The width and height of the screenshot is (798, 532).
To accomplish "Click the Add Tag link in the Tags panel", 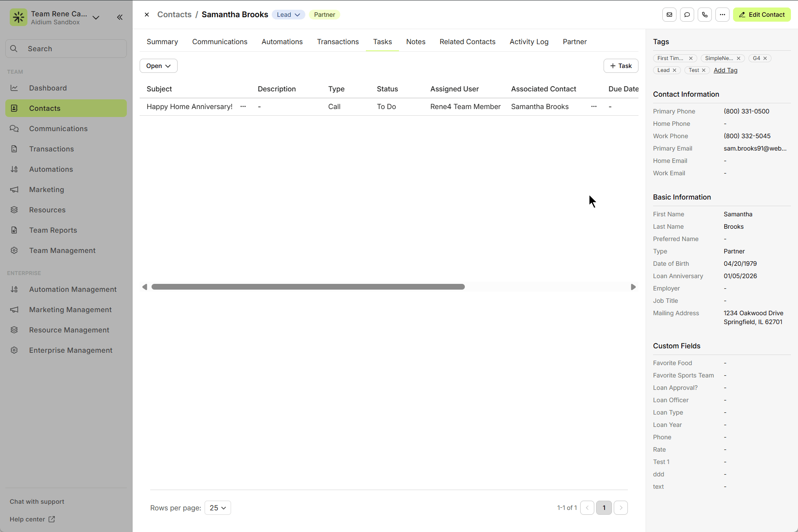I will pyautogui.click(x=726, y=70).
